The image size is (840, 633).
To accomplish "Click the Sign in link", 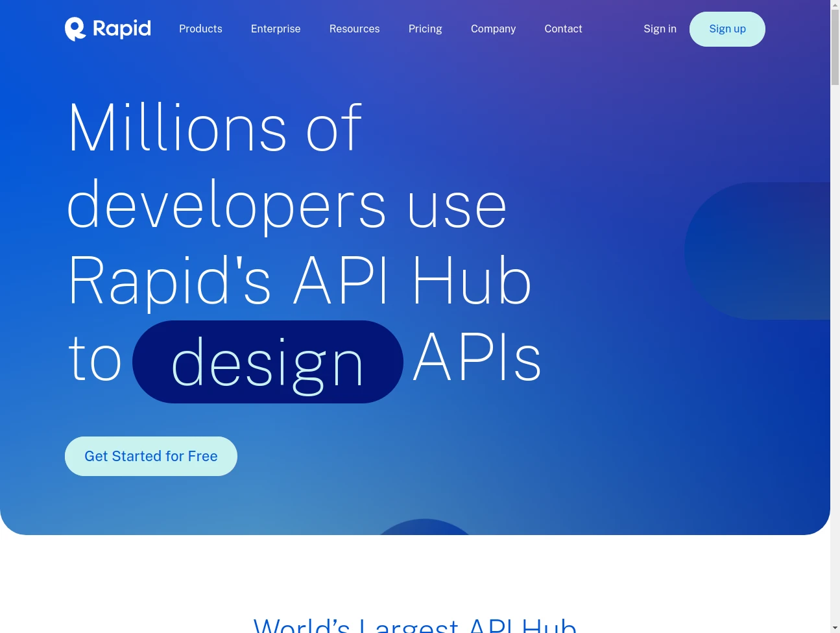I will click(660, 29).
